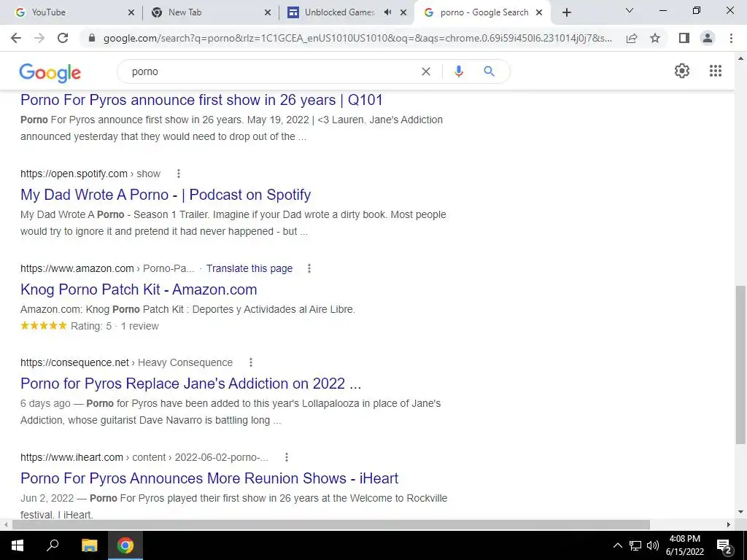747x560 pixels.
Task: View site information via padlock icon
Action: 92,38
